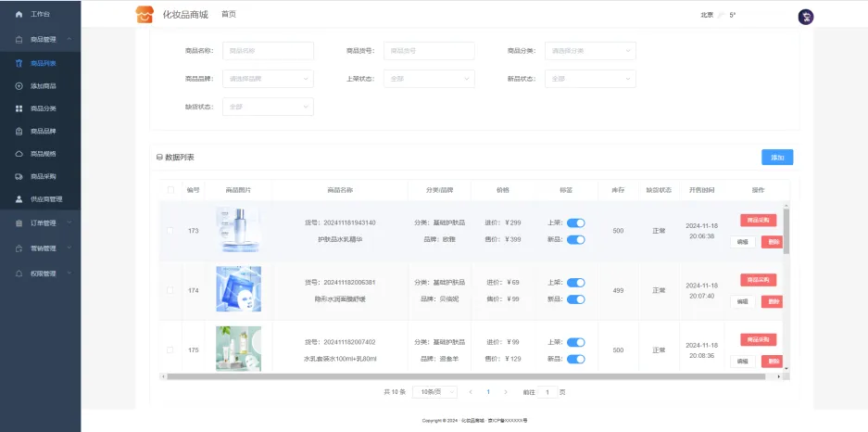Click the 工作台 home icon in sidebar
Image resolution: width=868 pixels, height=432 pixels.
pos(19,16)
